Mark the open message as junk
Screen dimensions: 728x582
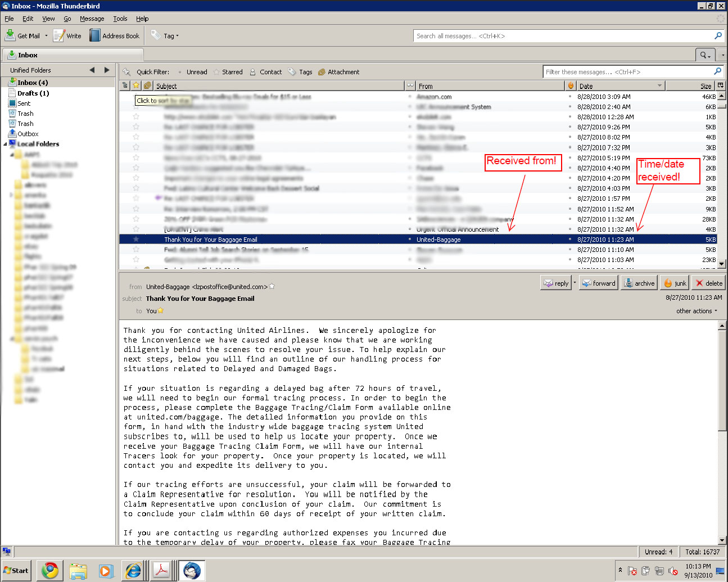(x=675, y=283)
